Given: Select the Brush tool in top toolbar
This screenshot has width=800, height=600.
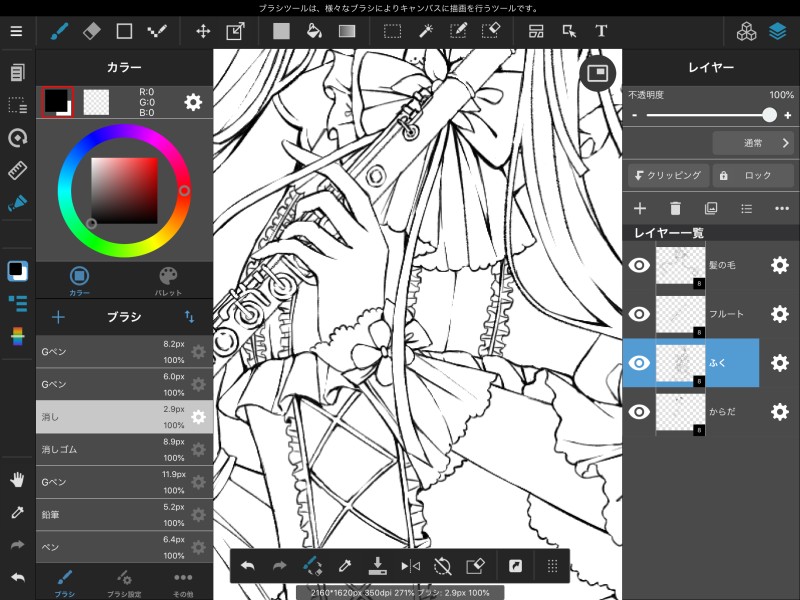Looking at the screenshot, I should pyautogui.click(x=60, y=31).
